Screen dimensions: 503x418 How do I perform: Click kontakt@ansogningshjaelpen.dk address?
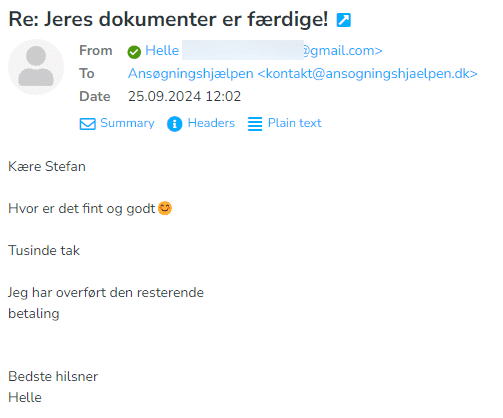[368, 74]
